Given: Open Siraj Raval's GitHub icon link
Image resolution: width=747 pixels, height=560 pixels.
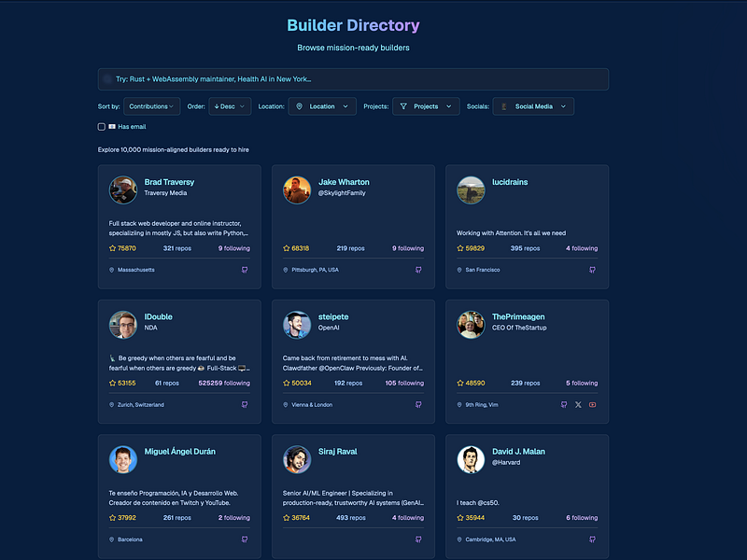Looking at the screenshot, I should click(418, 539).
